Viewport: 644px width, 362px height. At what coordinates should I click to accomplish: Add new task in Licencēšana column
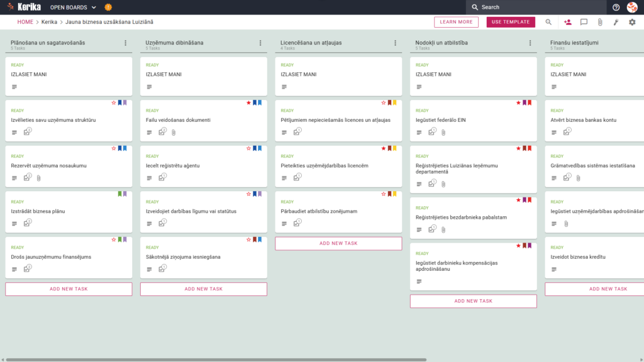(338, 243)
